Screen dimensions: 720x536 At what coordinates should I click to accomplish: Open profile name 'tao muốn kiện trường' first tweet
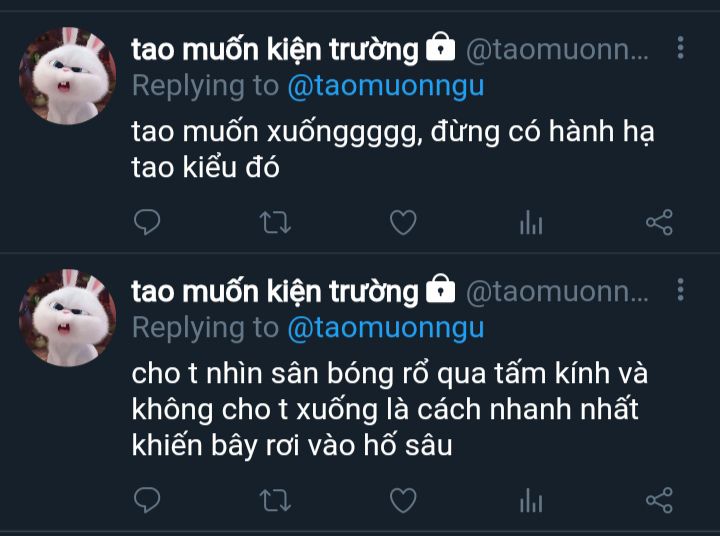coord(275,49)
